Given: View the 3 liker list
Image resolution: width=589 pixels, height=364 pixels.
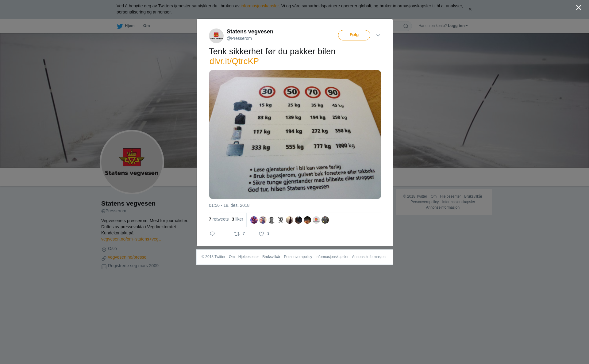Looking at the screenshot, I should pos(237,219).
